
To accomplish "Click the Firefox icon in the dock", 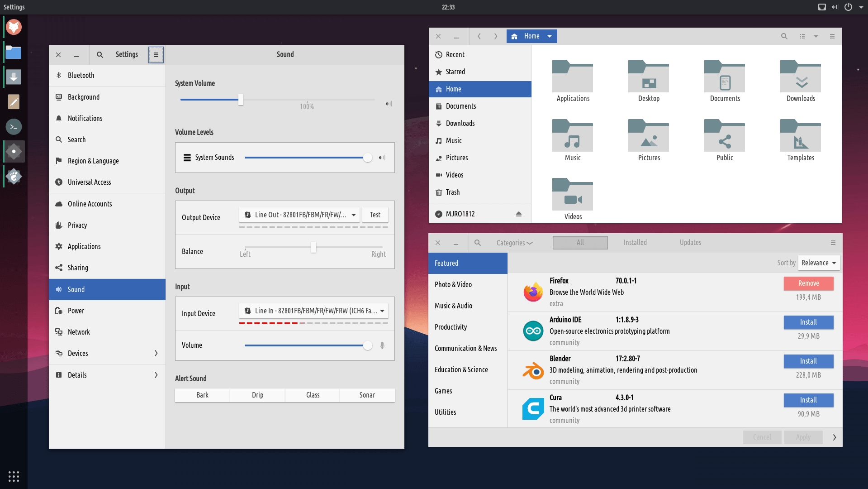I will 14,27.
